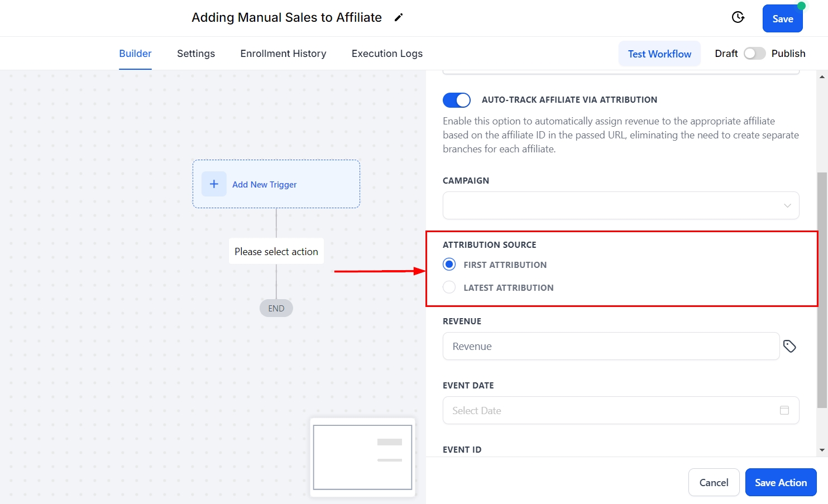Switch to Enrollment History tab

pyautogui.click(x=283, y=54)
